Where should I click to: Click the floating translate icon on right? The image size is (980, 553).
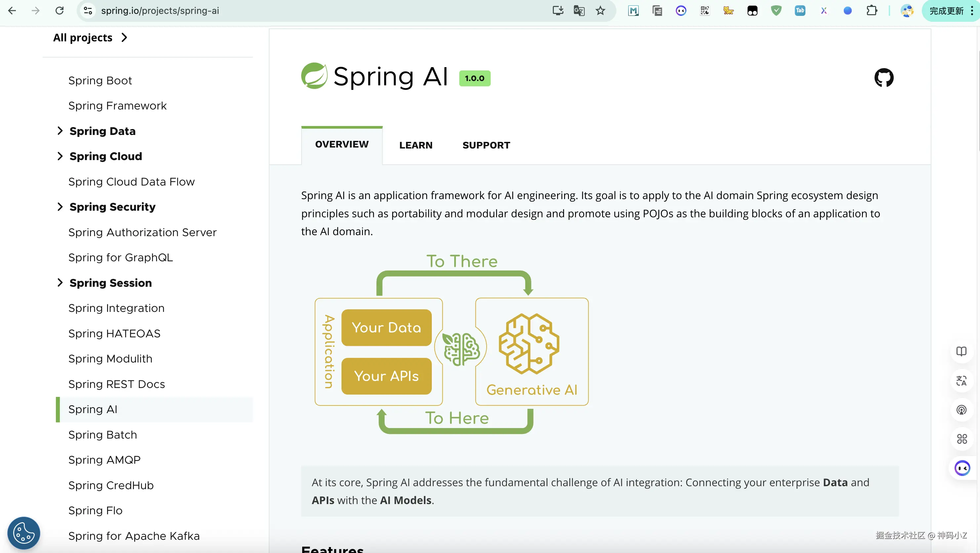pos(961,381)
